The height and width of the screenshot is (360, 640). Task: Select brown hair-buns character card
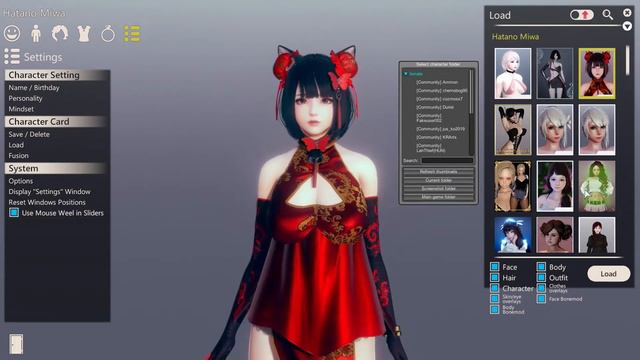555,235
